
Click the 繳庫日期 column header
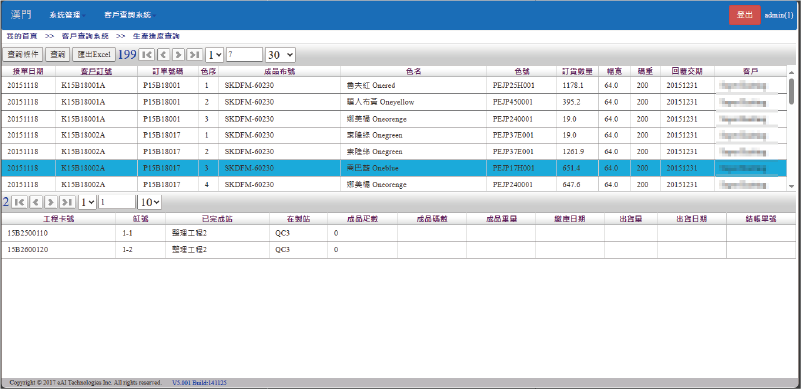point(570,219)
